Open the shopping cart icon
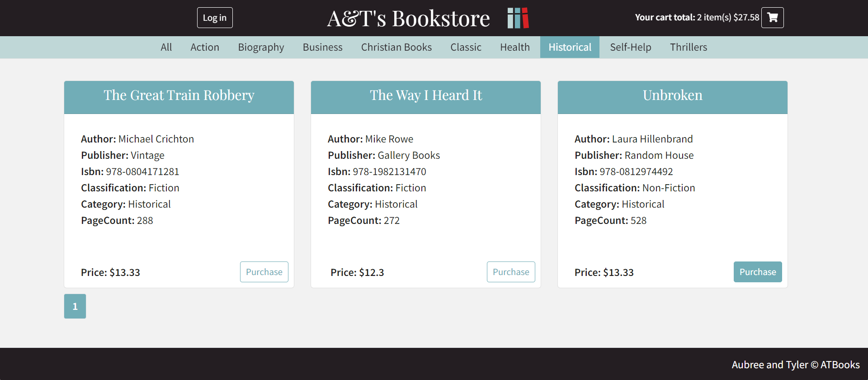This screenshot has height=380, width=868. pyautogui.click(x=772, y=18)
